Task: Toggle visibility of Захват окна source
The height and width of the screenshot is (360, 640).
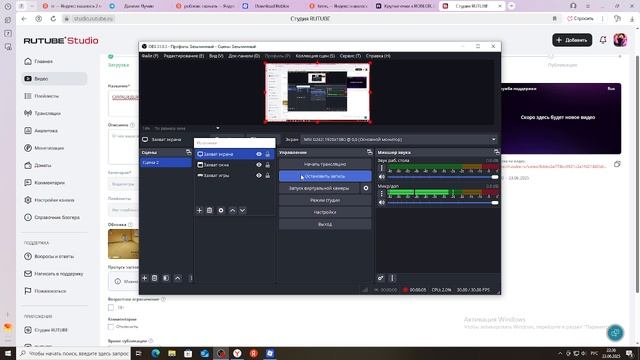Action: coord(259,165)
